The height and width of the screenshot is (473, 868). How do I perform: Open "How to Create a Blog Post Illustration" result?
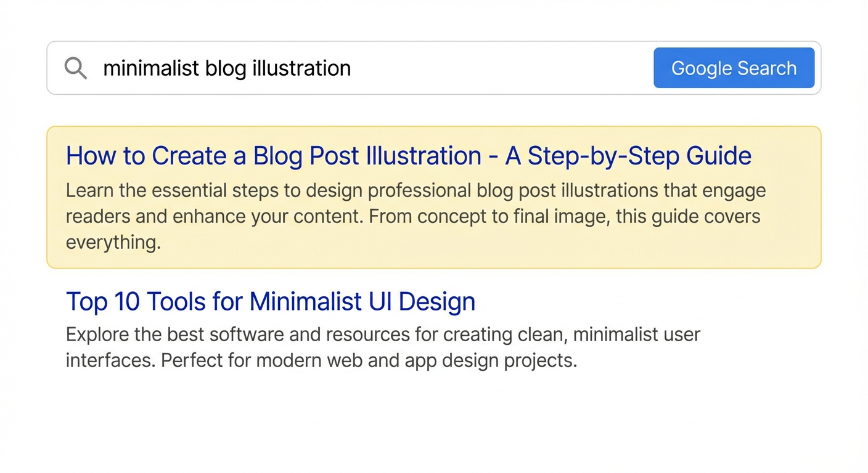(x=409, y=156)
